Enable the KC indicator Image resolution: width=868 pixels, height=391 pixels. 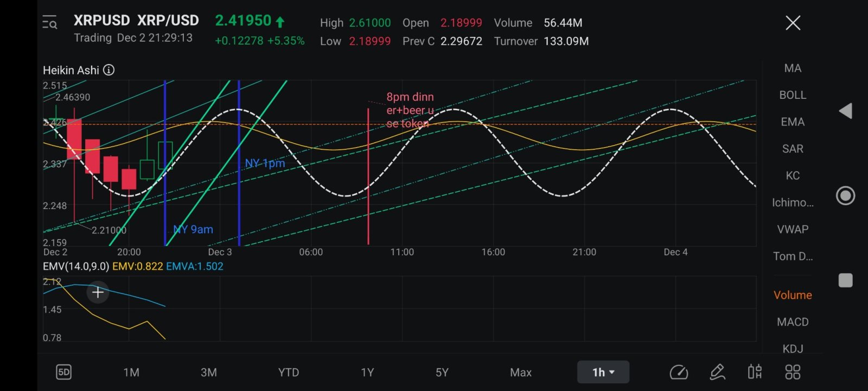click(x=793, y=175)
